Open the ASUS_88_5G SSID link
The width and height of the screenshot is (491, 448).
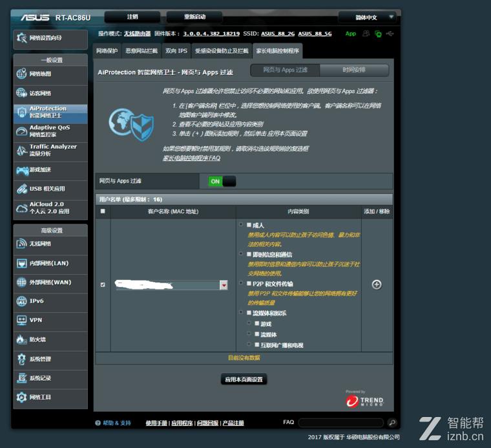pyautogui.click(x=315, y=34)
